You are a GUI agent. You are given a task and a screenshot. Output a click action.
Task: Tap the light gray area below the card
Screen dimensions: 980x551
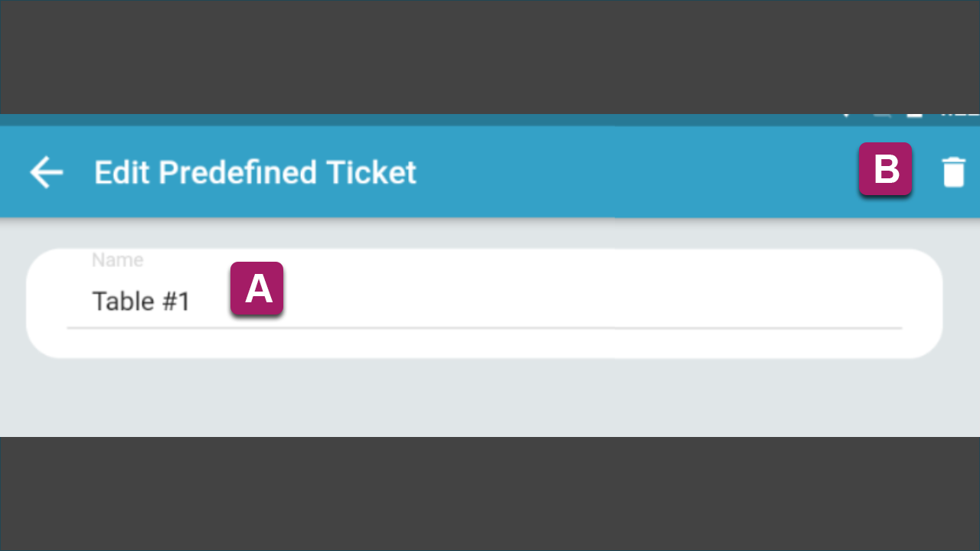click(x=490, y=398)
